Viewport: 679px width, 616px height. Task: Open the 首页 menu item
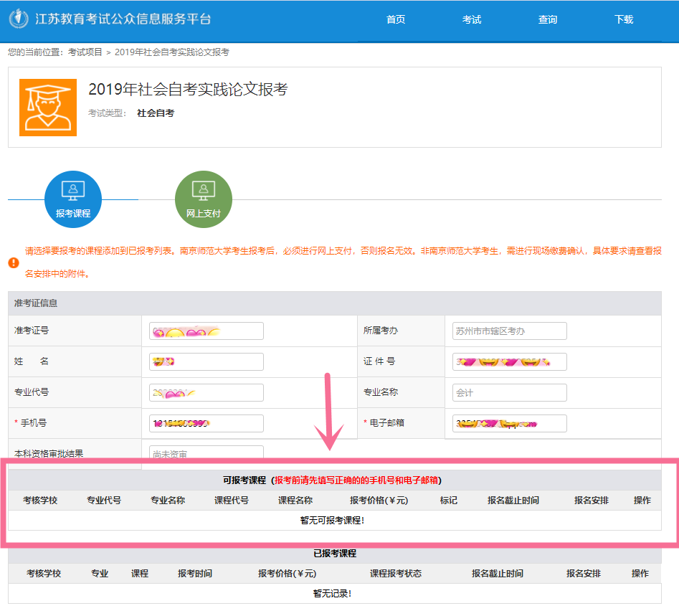pyautogui.click(x=396, y=19)
